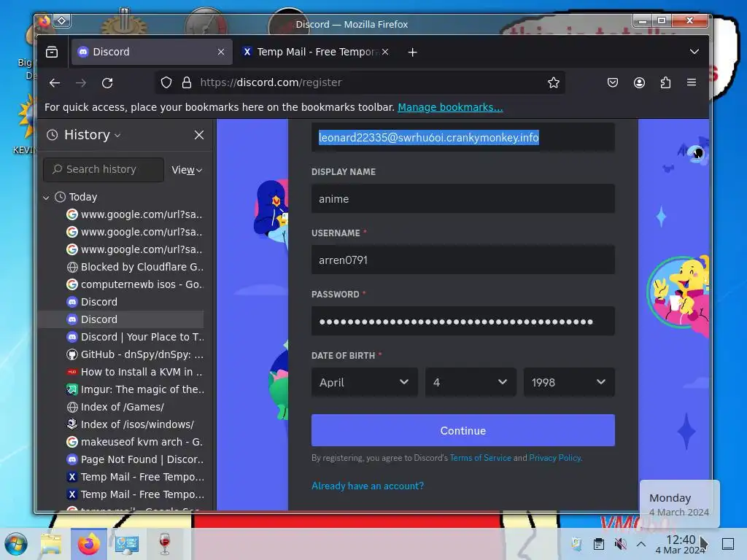Collapse the Today history group
Screen dimensions: 747x560
coord(46,197)
